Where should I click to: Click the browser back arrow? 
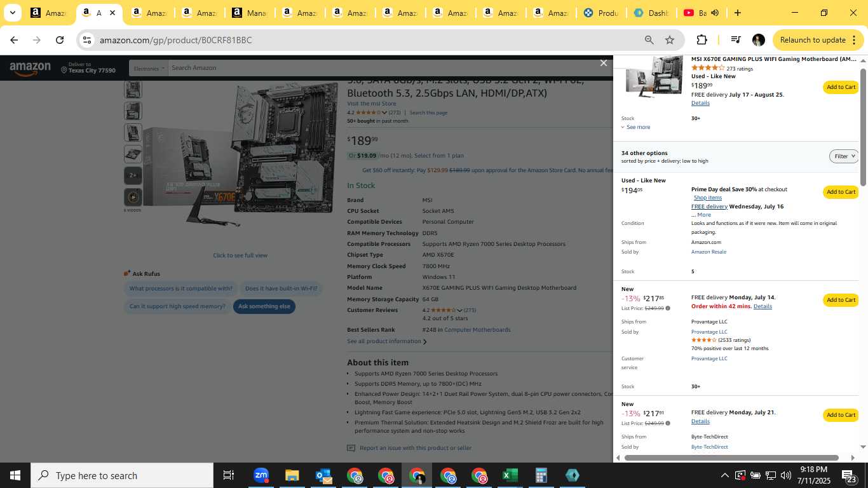pos(14,40)
